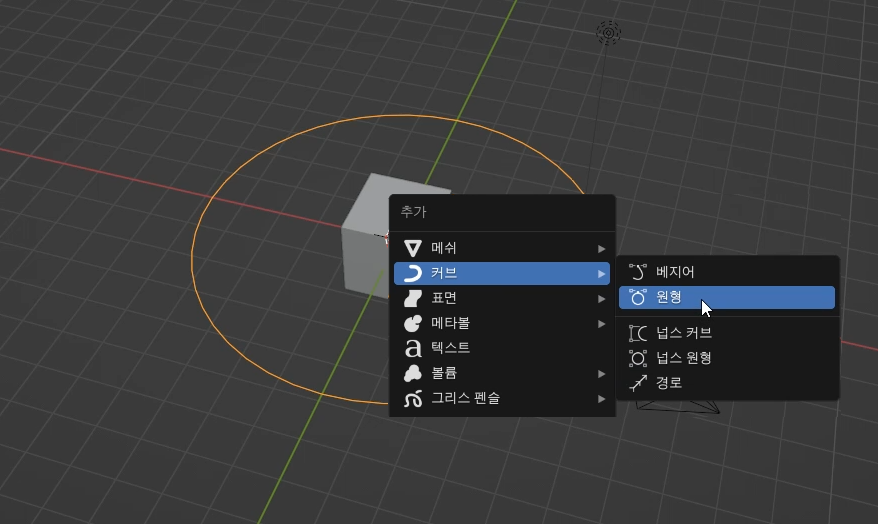Add a 경로 (Path) curve

click(x=727, y=383)
